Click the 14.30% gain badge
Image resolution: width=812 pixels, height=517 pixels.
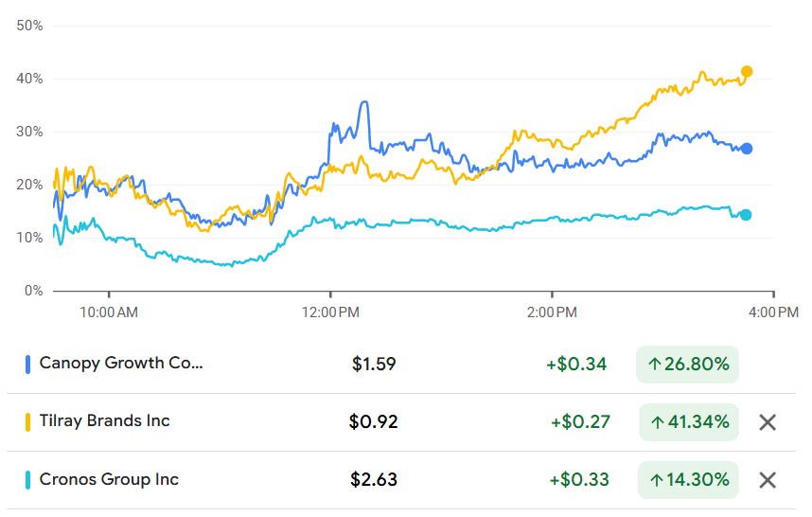pos(689,480)
